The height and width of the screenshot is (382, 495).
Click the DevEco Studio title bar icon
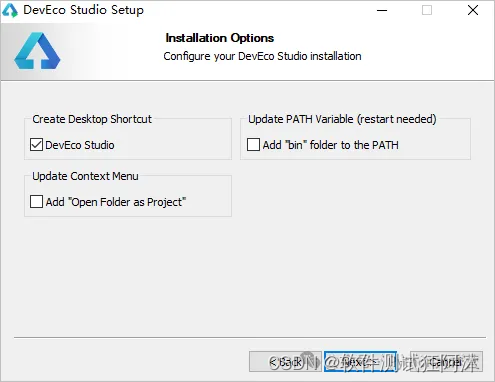pyautogui.click(x=10, y=10)
